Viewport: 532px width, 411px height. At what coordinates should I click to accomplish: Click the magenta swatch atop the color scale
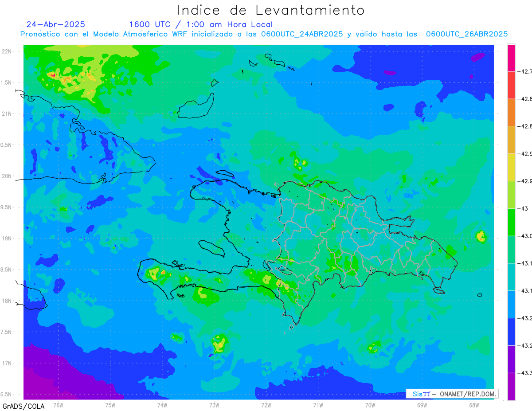click(511, 58)
